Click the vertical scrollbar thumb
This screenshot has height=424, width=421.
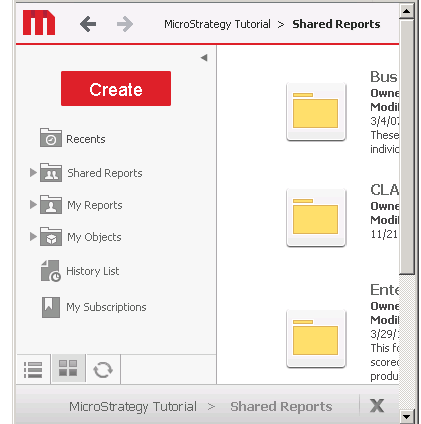click(x=407, y=147)
